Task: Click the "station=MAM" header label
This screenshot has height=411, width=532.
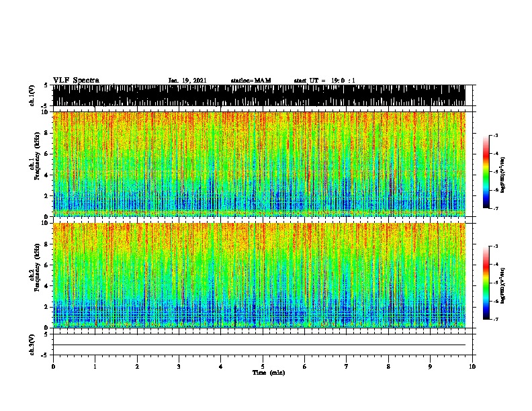Action: click(251, 81)
